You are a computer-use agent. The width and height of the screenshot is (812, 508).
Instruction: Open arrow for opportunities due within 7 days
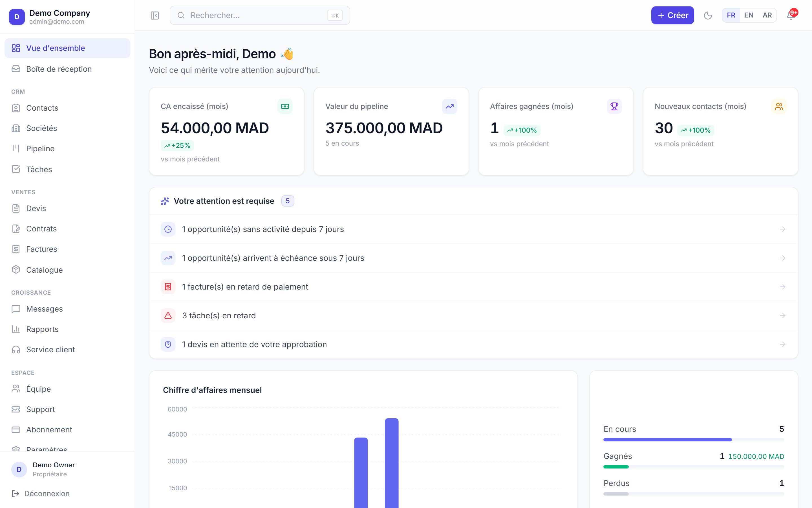click(783, 258)
